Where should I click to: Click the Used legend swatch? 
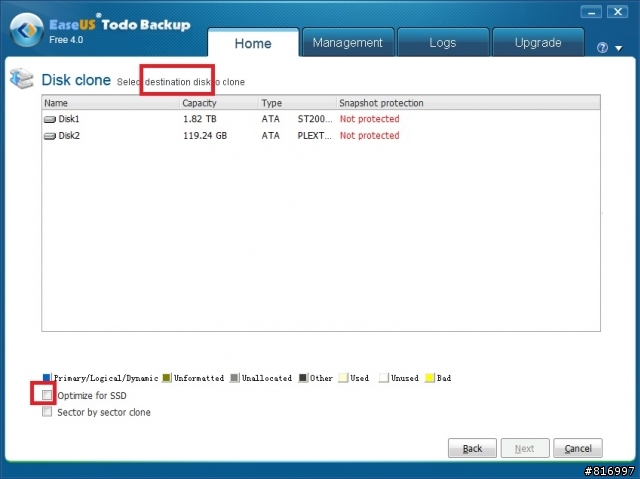tap(343, 378)
